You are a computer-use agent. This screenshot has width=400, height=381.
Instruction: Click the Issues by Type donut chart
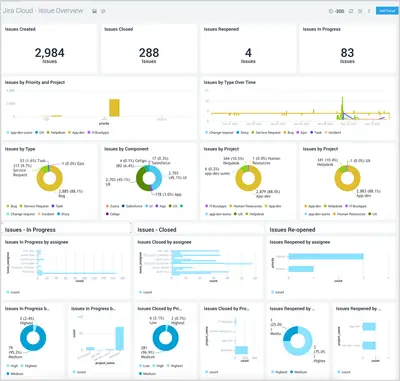click(x=49, y=178)
